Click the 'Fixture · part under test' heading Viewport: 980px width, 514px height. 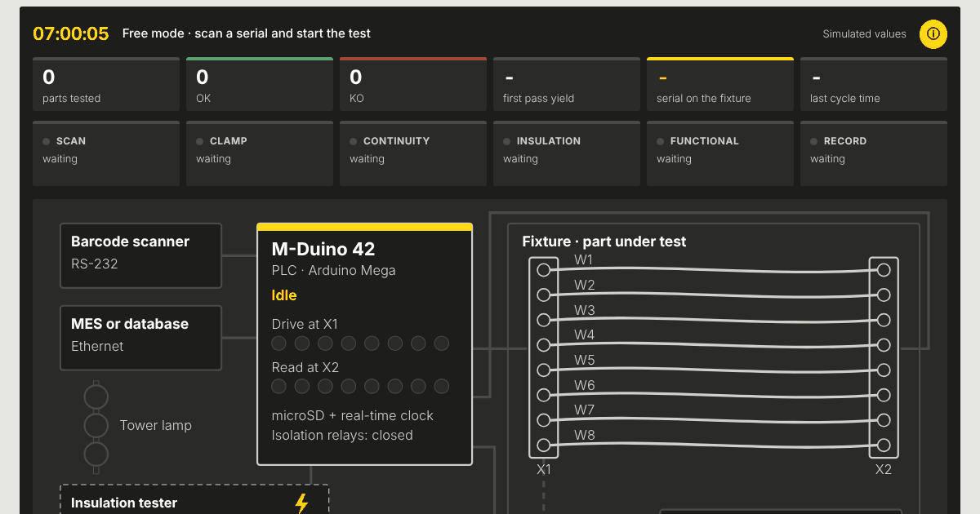tap(604, 241)
